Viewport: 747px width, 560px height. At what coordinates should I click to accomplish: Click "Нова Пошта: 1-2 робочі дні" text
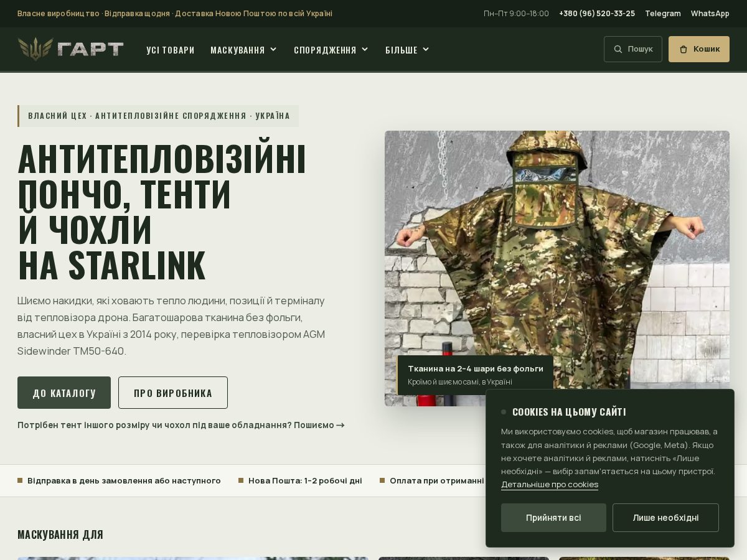(x=305, y=481)
